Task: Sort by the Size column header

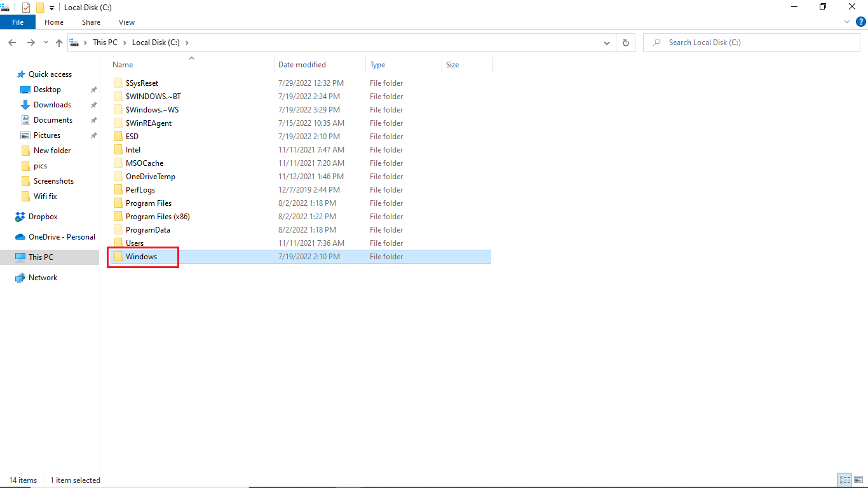Action: pyautogui.click(x=452, y=65)
